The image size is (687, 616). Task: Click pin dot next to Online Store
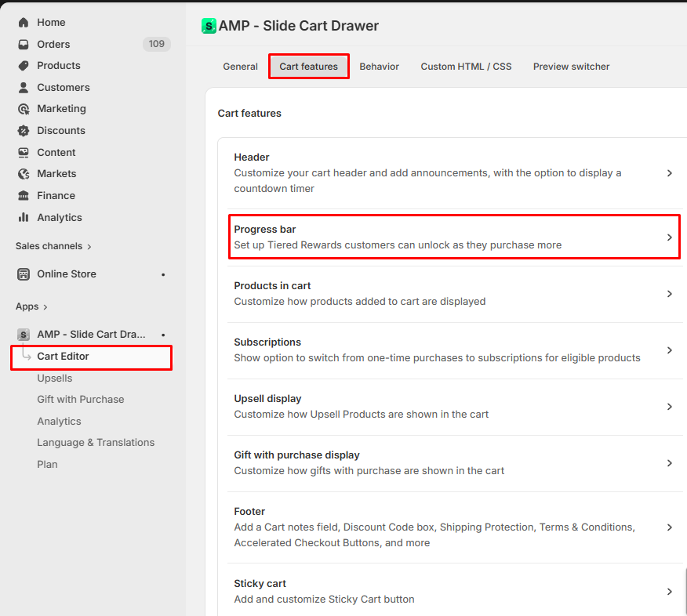click(x=163, y=274)
